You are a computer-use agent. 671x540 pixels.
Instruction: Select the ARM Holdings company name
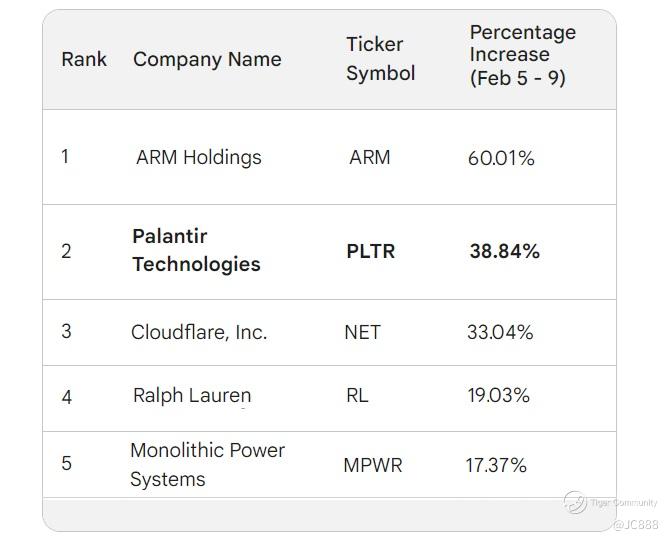click(198, 157)
